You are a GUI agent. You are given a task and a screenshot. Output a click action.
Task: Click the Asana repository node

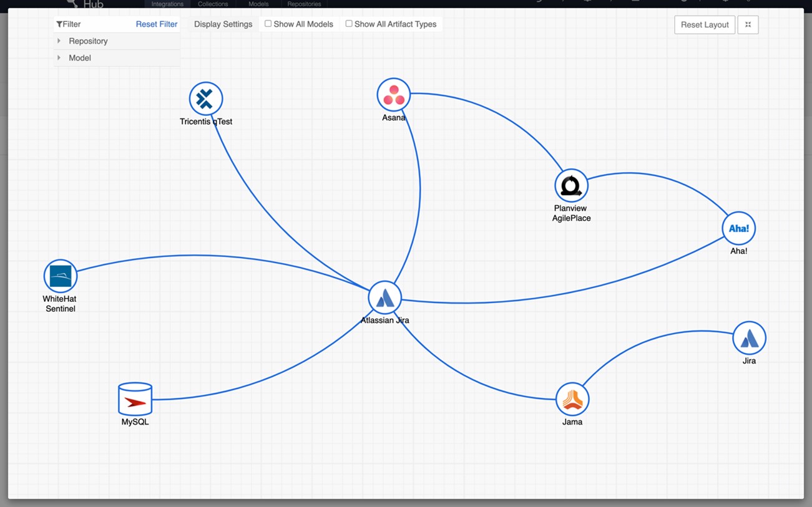pyautogui.click(x=394, y=95)
